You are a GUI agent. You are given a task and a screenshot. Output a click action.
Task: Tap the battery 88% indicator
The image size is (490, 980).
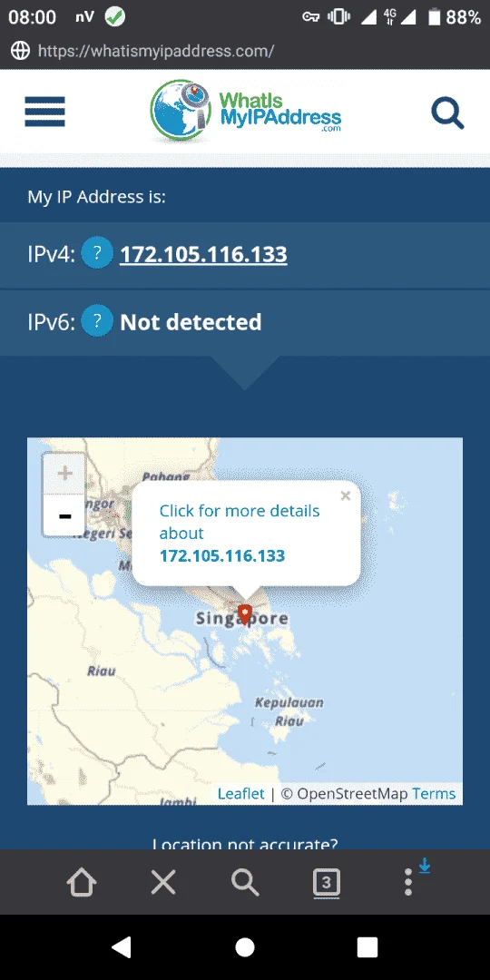454,17
